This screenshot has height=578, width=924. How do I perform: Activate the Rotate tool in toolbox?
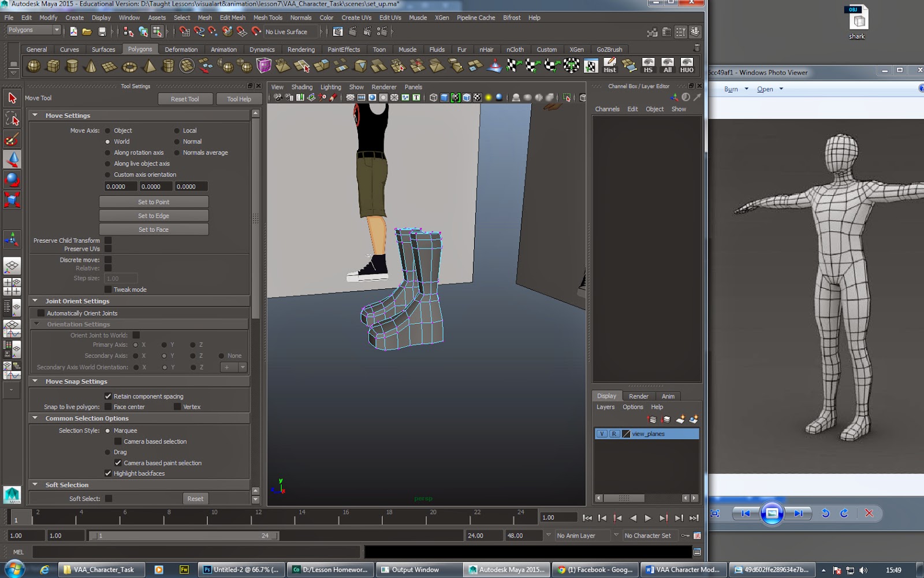[12, 180]
